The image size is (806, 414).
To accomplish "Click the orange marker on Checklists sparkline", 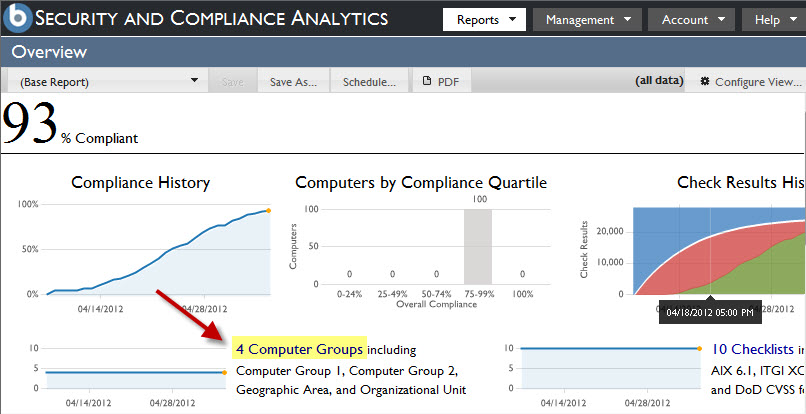I will point(699,348).
